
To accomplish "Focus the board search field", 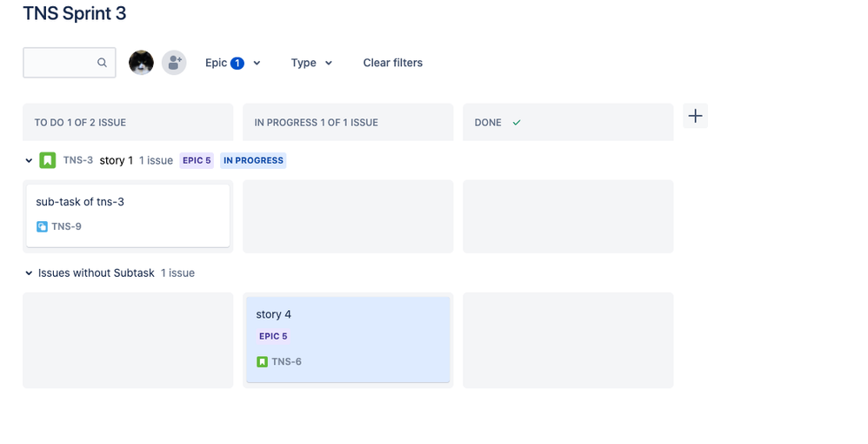I will 70,63.
